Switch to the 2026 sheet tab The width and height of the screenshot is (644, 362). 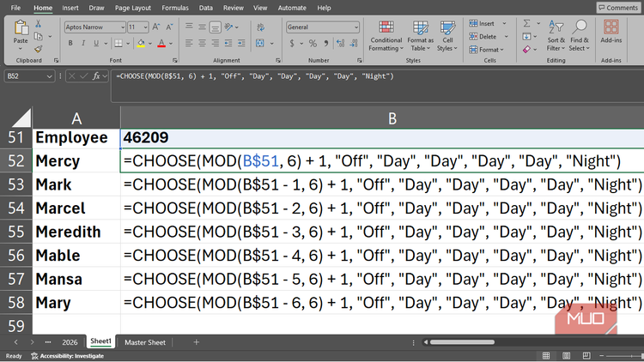click(70, 342)
